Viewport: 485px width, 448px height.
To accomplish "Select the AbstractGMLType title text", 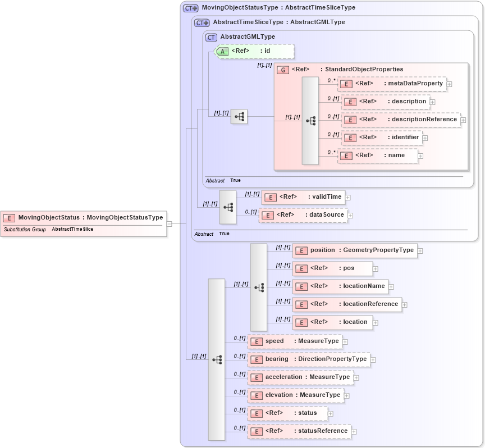I will coord(248,36).
